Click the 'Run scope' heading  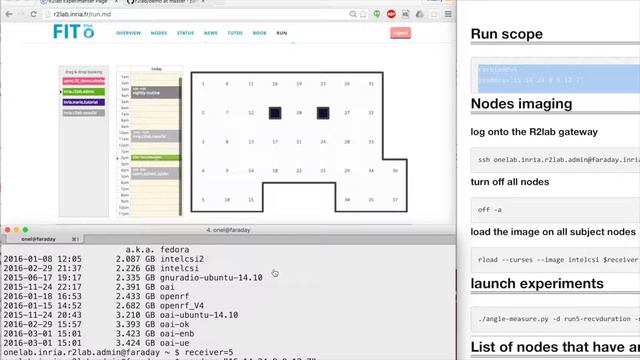[507, 34]
